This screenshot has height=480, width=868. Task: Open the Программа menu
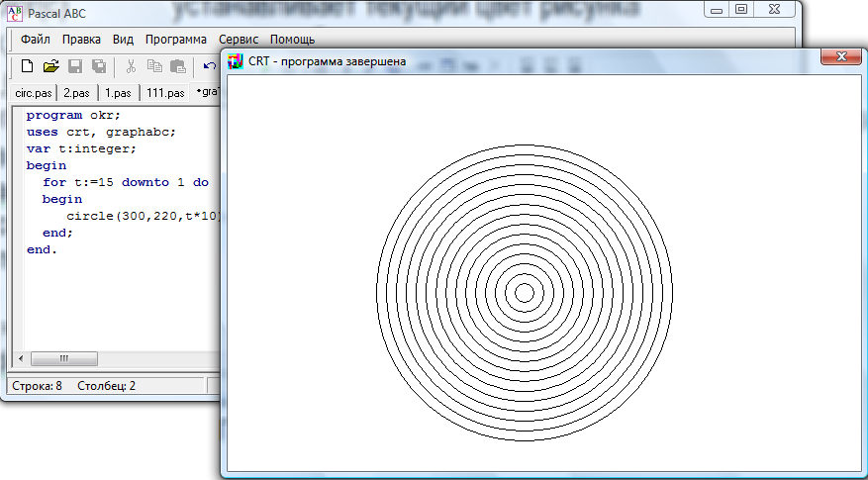(176, 40)
